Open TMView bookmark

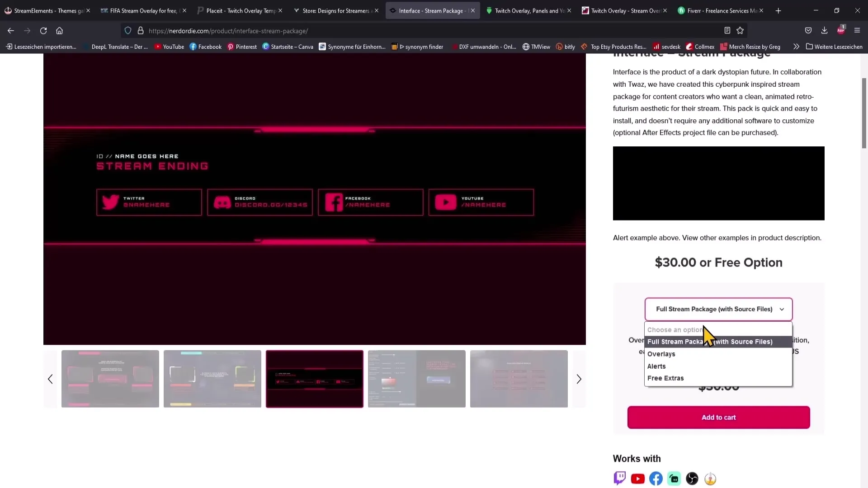click(x=536, y=47)
